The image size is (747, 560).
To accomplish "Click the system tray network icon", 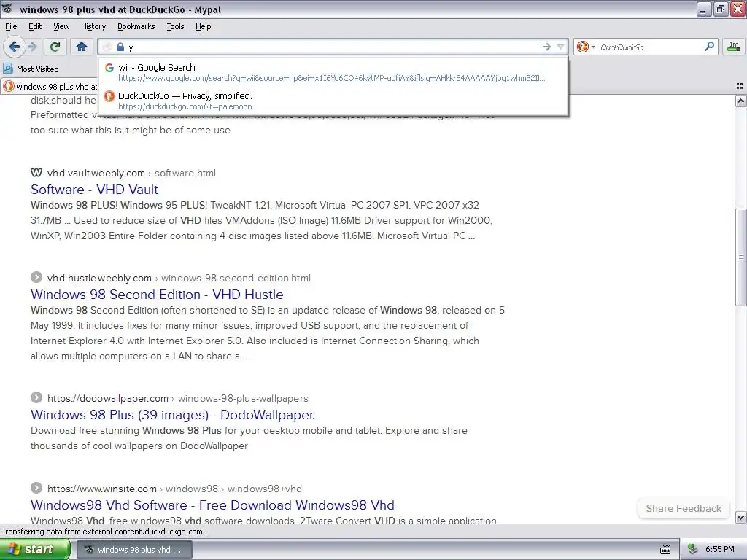I will 693,550.
